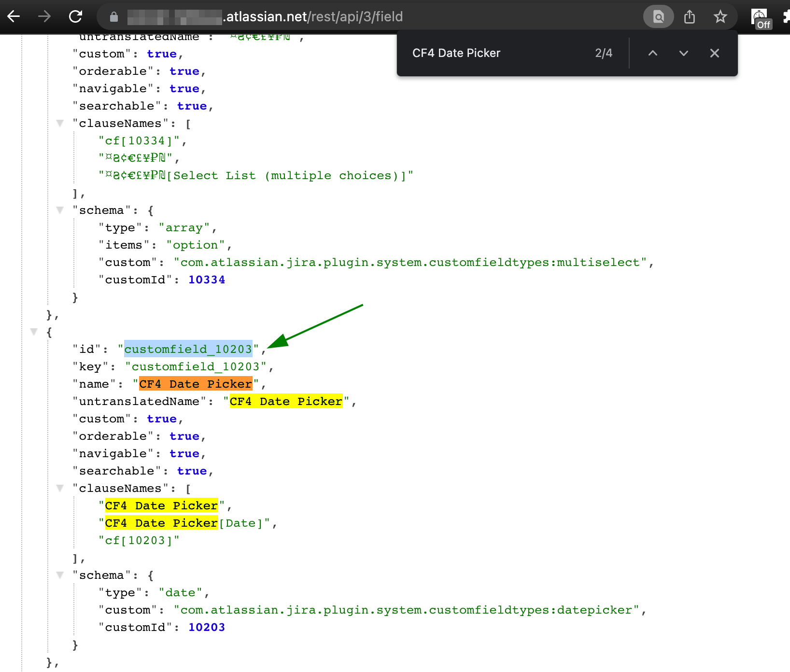Click the orange-highlighted CF4 Date Picker name
The image size is (790, 672).
(x=196, y=384)
